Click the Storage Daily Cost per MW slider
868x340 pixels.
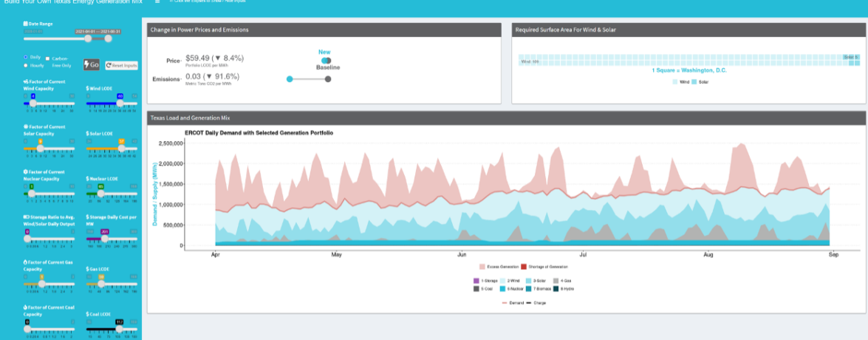tap(105, 239)
